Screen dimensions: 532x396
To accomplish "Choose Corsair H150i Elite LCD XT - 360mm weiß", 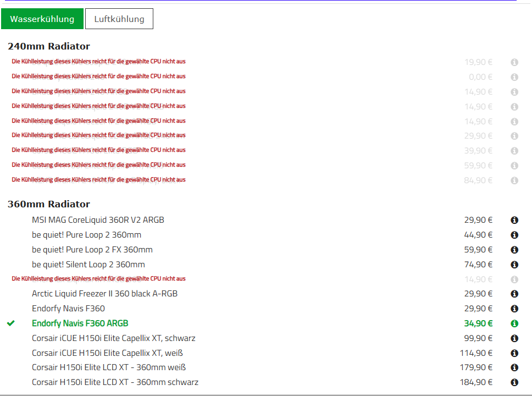I will click(x=109, y=367).
